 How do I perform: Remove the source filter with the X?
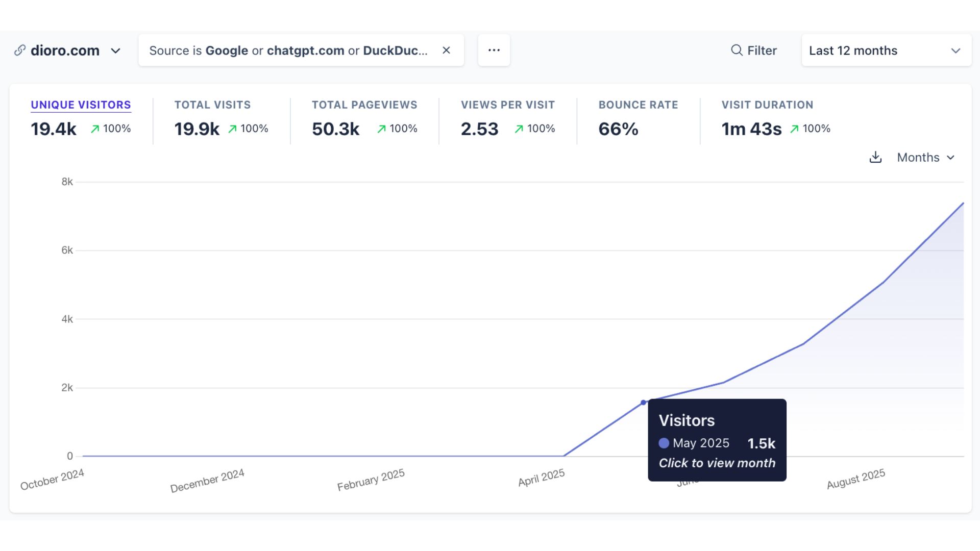446,50
